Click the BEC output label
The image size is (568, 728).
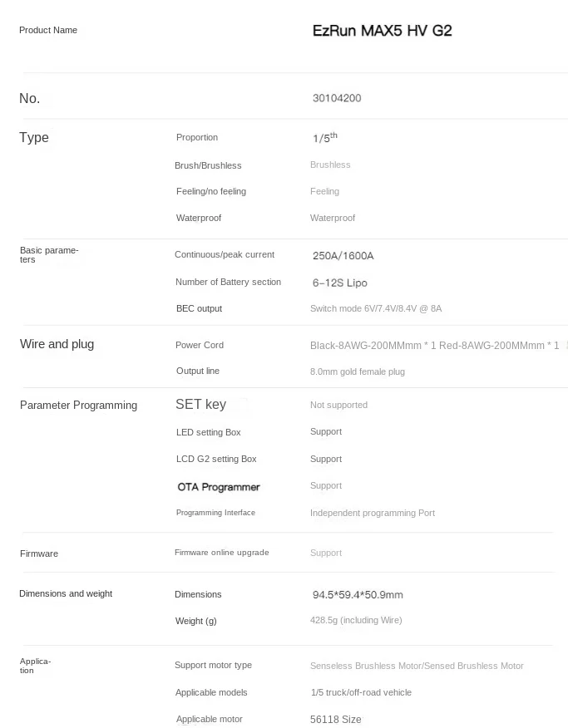click(199, 308)
